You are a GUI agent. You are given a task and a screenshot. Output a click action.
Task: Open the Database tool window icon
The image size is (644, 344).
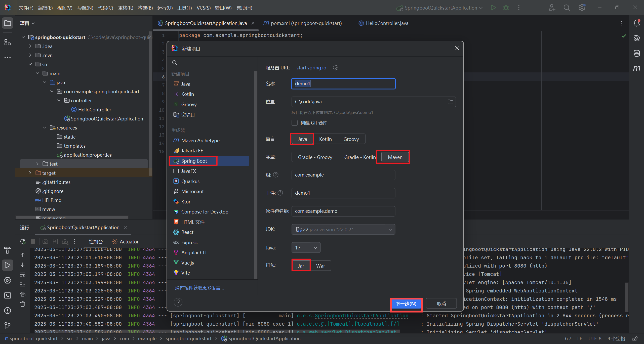coord(637,53)
